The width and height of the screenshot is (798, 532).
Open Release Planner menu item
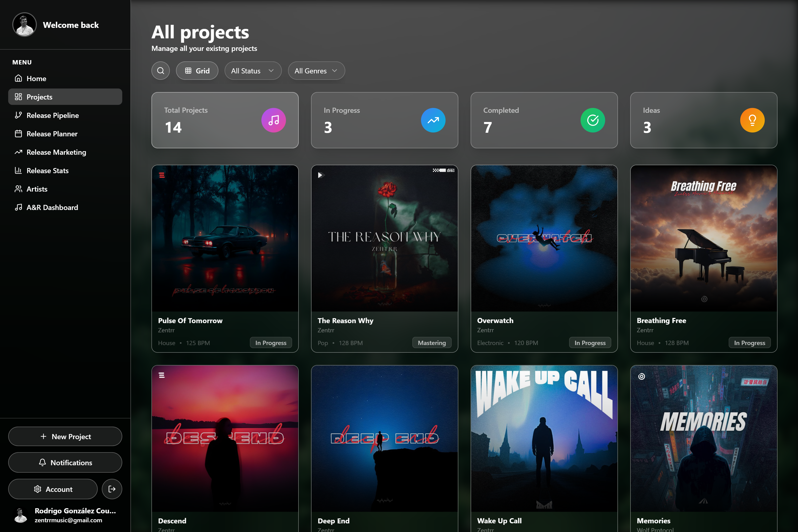click(65, 134)
